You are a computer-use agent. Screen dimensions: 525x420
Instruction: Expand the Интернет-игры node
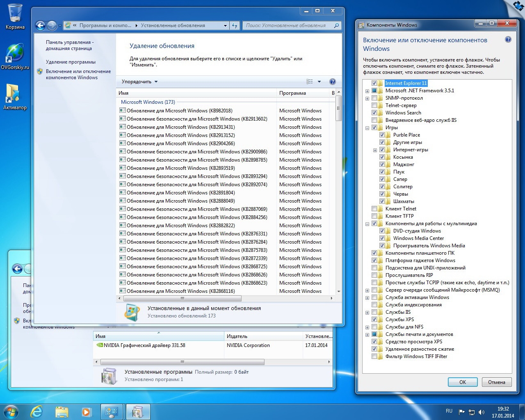(375, 150)
